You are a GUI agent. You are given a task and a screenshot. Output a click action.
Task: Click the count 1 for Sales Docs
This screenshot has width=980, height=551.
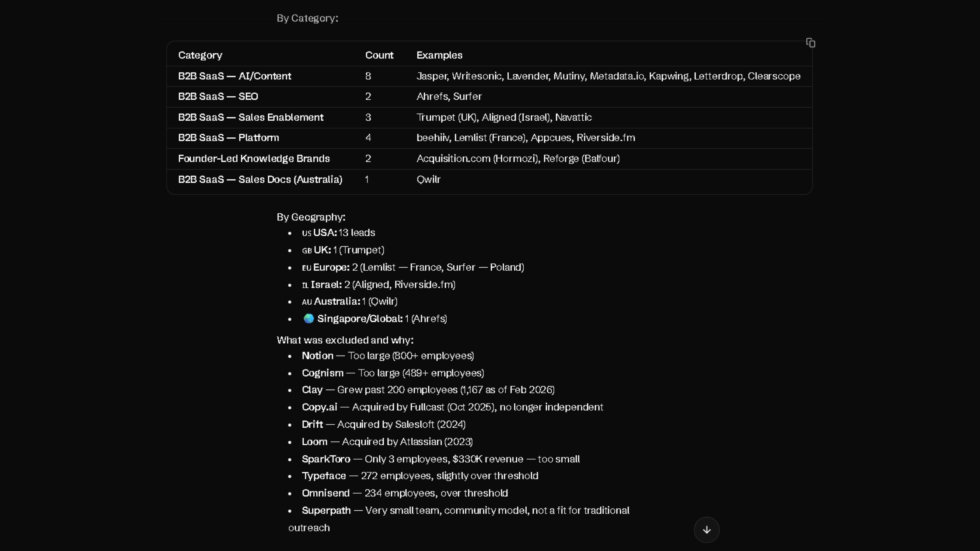click(367, 179)
